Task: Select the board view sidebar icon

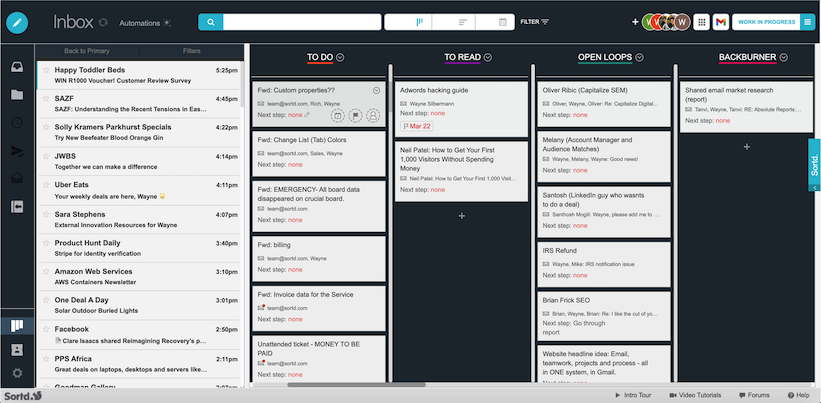Action: click(17, 326)
